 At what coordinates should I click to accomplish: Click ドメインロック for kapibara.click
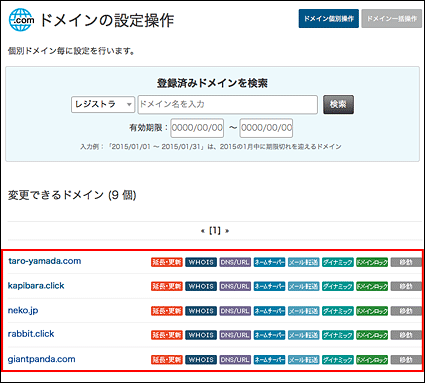coord(372,286)
